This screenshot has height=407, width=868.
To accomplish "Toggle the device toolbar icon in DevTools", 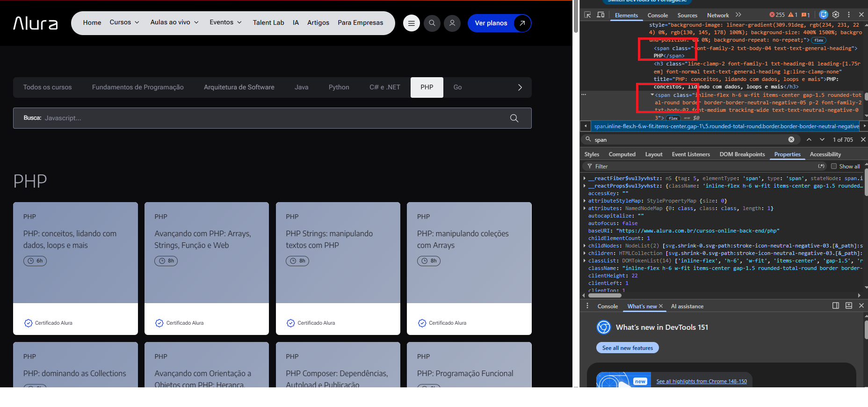I will tap(601, 15).
